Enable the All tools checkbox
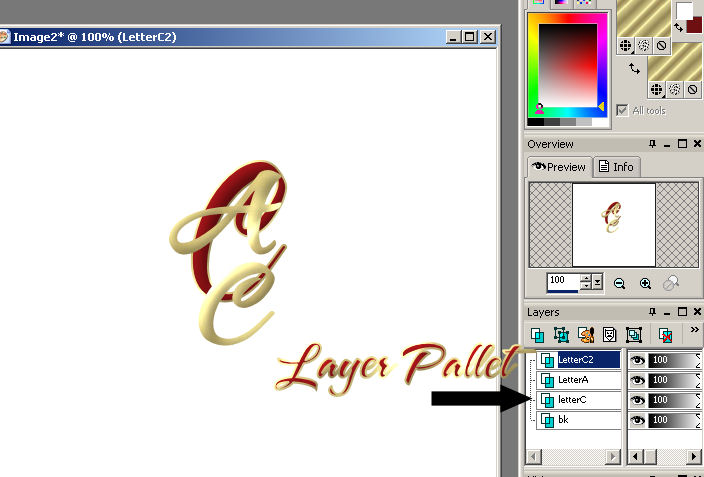Screen dimensions: 704x477 pos(623,111)
